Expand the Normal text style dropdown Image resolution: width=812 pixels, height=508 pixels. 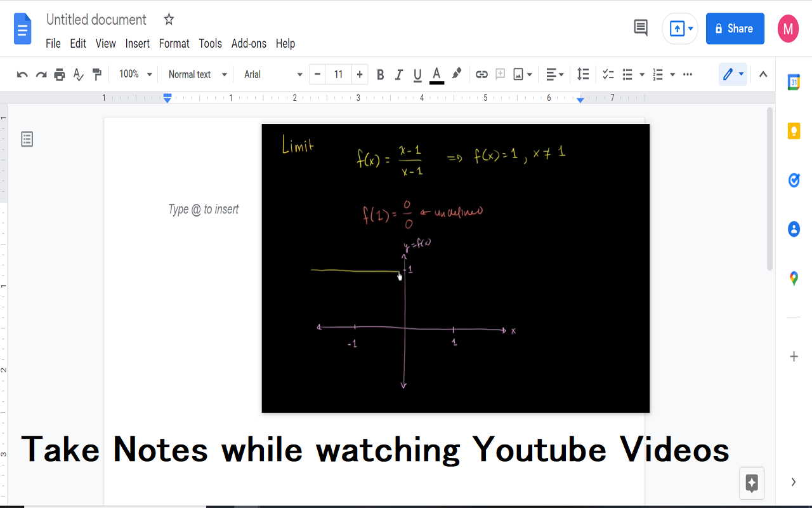[197, 74]
